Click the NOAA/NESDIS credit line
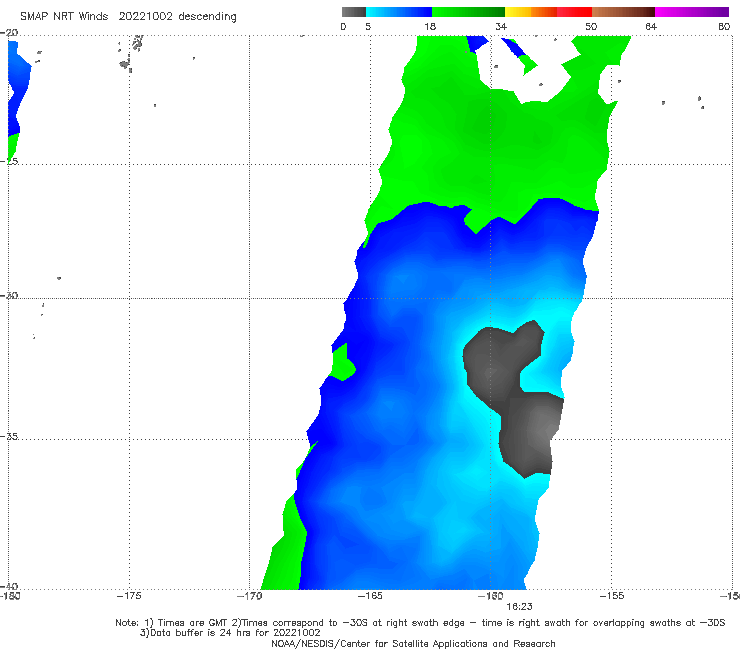 coord(413,643)
